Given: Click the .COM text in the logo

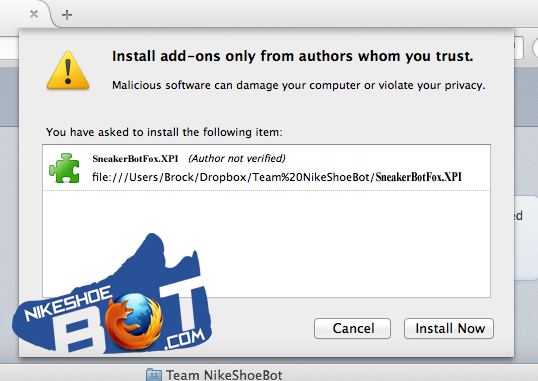Looking at the screenshot, I should [x=185, y=339].
